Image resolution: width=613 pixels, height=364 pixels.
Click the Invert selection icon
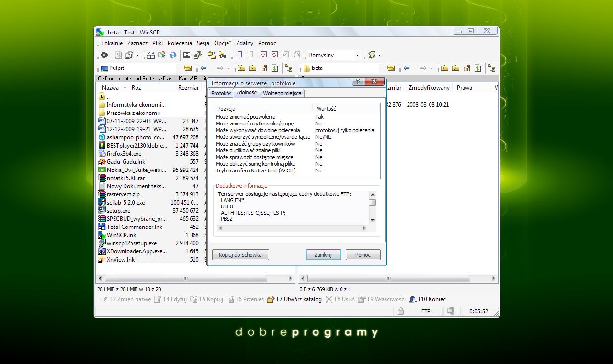[274, 55]
